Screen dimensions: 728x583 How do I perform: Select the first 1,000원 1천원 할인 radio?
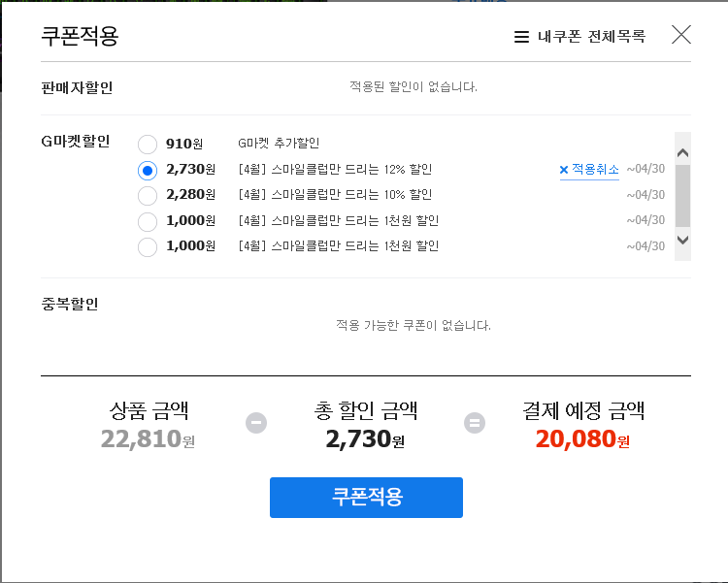tap(148, 221)
